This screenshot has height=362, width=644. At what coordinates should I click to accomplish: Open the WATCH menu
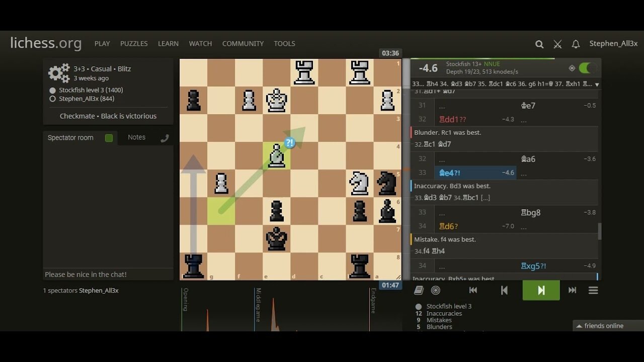200,44
